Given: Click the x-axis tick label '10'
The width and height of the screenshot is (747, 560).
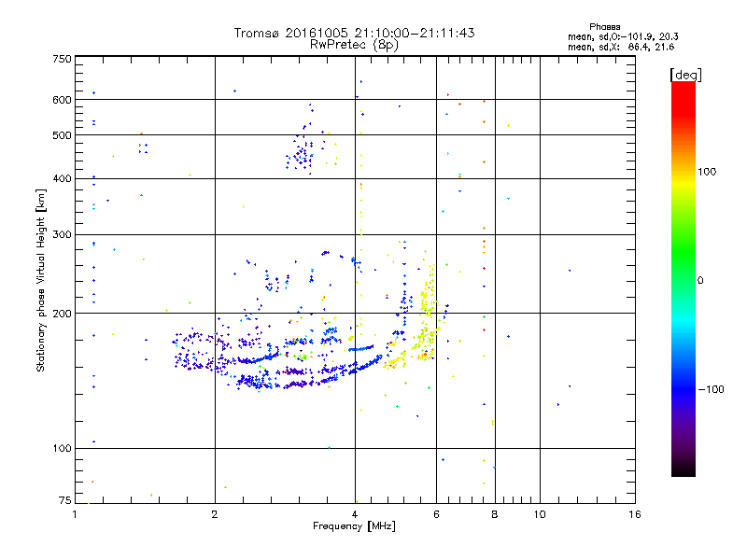Looking at the screenshot, I should 540,514.
